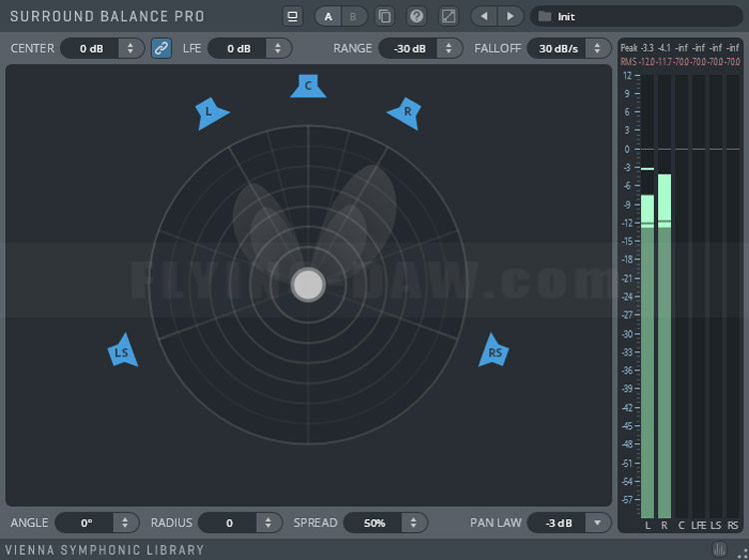This screenshot has width=749, height=560.
Task: Select the C speaker icon
Action: pos(309,87)
